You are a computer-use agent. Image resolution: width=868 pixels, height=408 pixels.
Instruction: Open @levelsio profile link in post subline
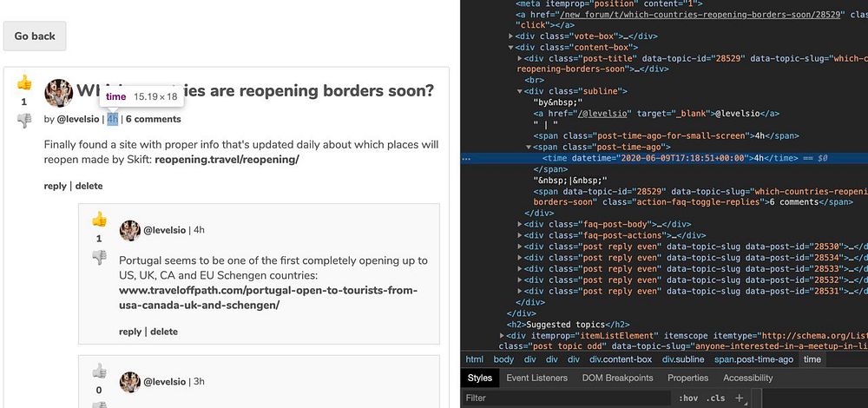(78, 119)
